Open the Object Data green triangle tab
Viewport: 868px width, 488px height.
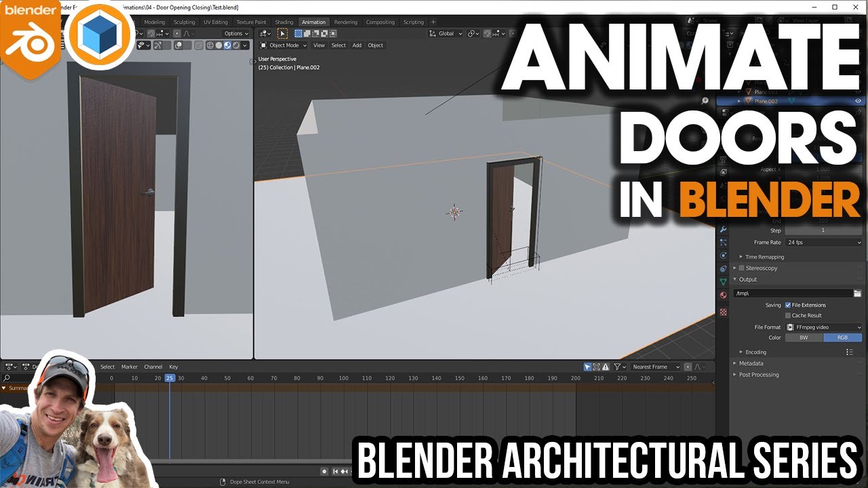[x=723, y=281]
